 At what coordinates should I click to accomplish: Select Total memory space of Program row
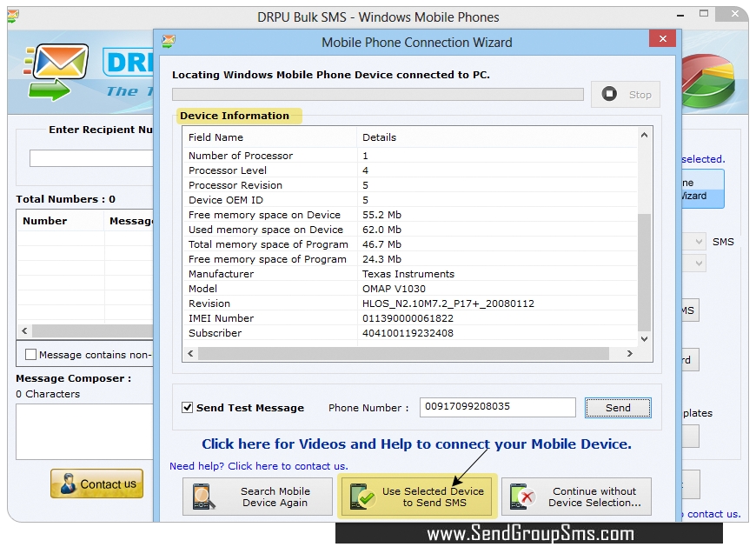tap(410, 244)
